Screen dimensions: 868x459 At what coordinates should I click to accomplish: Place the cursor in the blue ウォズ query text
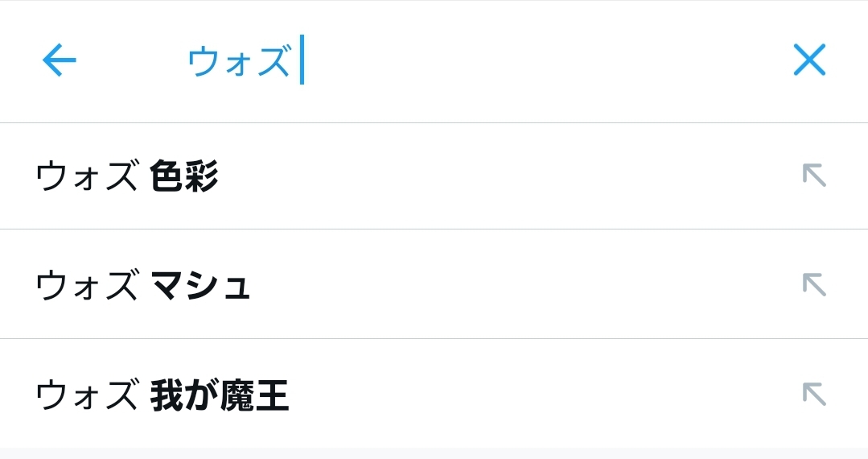click(238, 61)
